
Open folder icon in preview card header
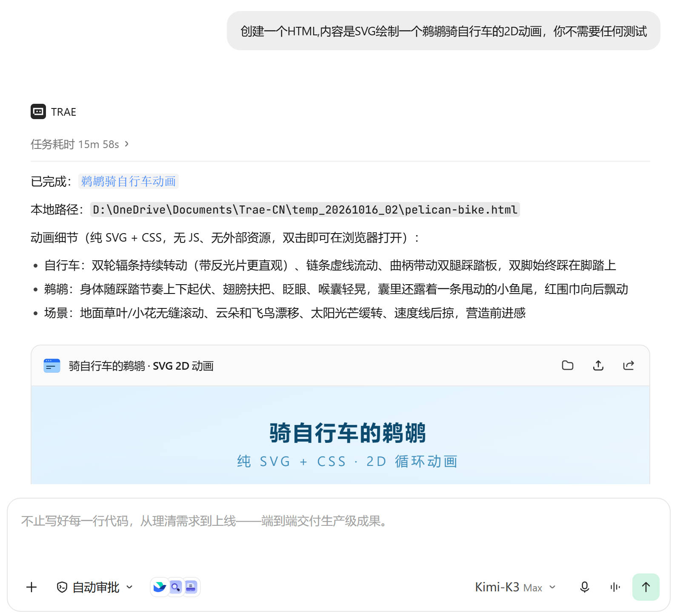[568, 365]
